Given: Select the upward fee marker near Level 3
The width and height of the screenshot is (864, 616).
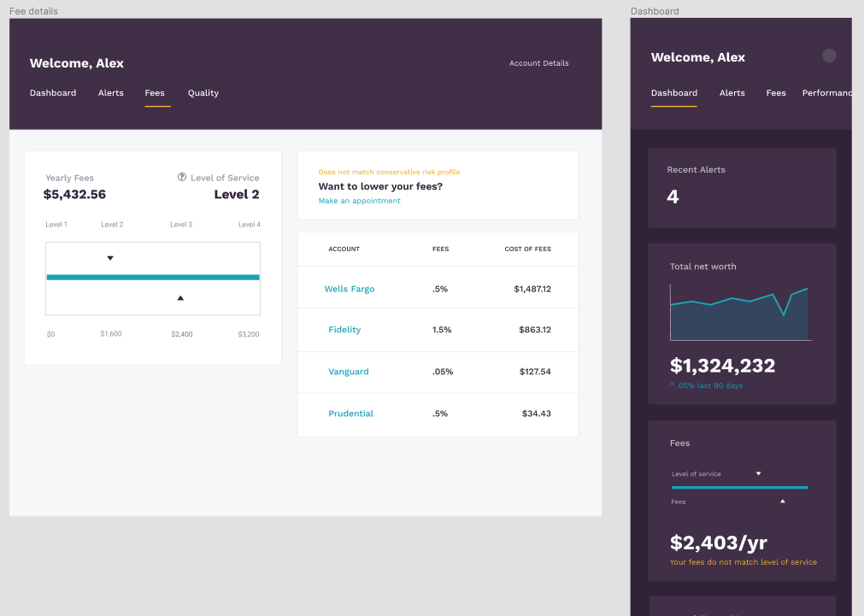Looking at the screenshot, I should pyautogui.click(x=180, y=297).
